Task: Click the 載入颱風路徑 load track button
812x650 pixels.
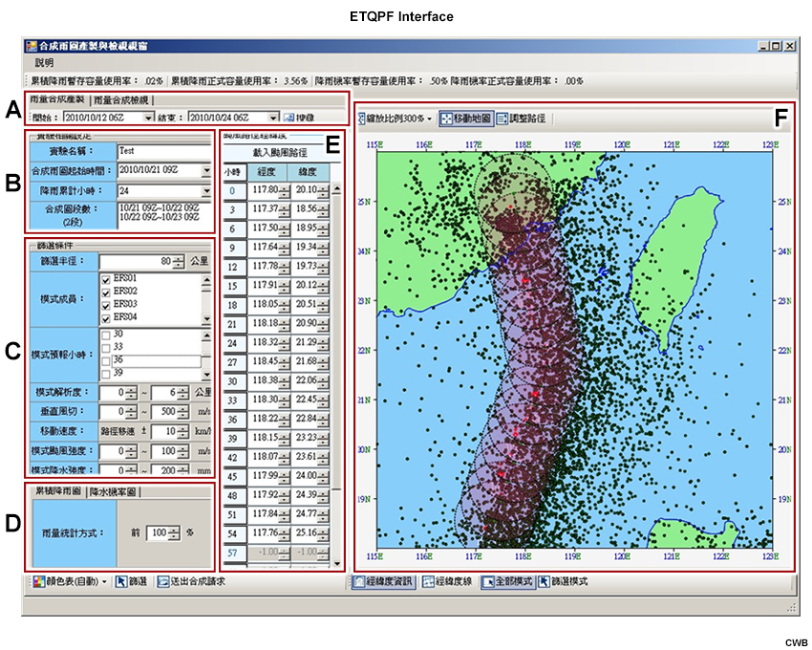Action: (280, 152)
